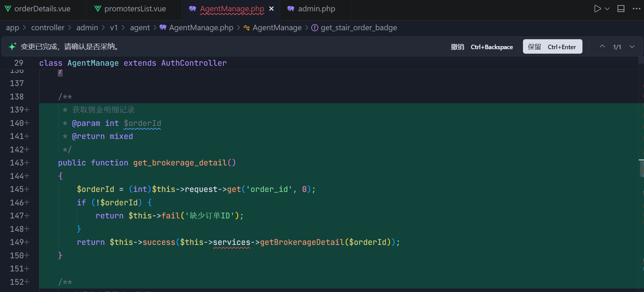Viewport: 644px width, 292px height.
Task: Click the '变更已完成，请确认是否采纳。' message
Action: tap(70, 47)
